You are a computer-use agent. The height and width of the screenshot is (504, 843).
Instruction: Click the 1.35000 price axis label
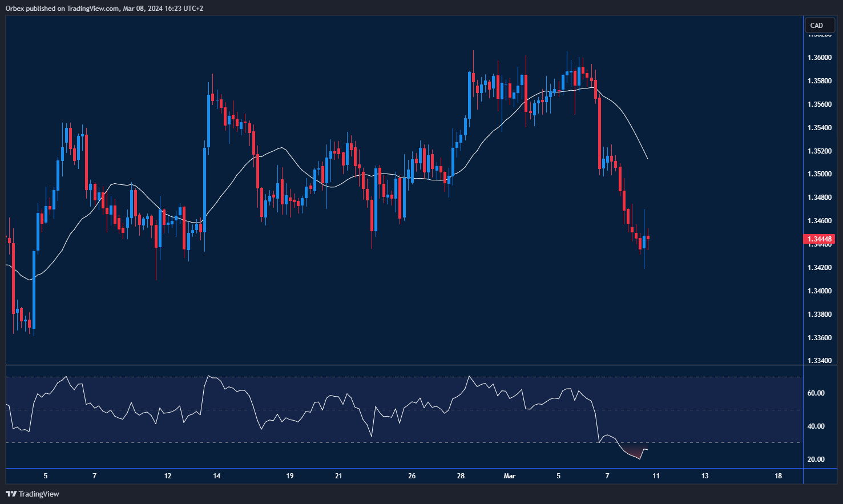[819, 174]
